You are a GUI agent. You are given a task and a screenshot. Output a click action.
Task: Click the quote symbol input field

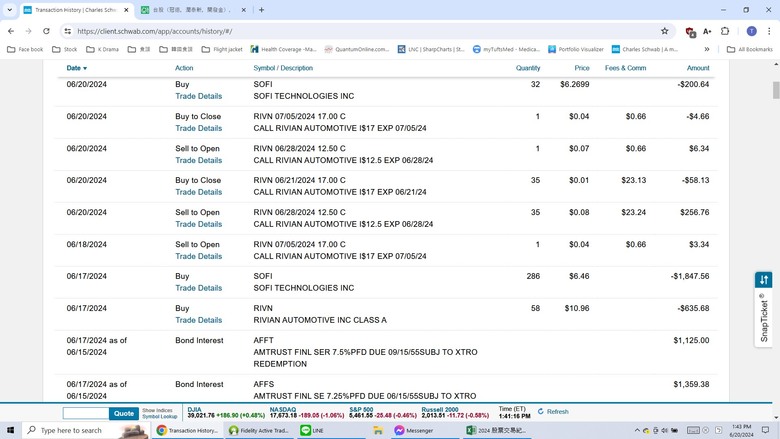86,413
